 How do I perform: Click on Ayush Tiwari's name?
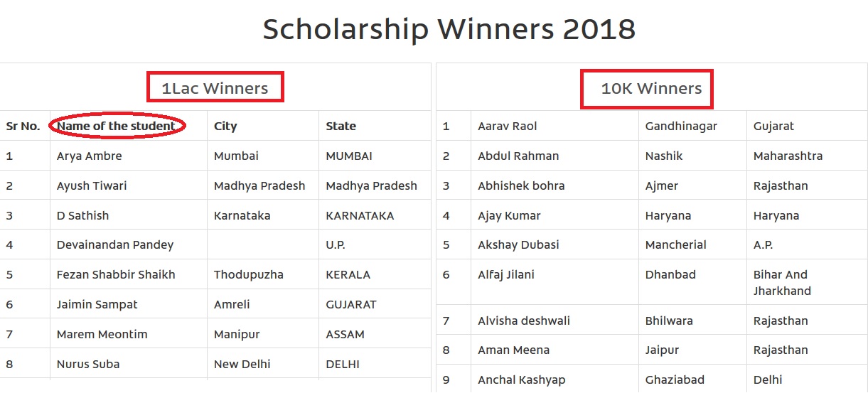tap(92, 186)
